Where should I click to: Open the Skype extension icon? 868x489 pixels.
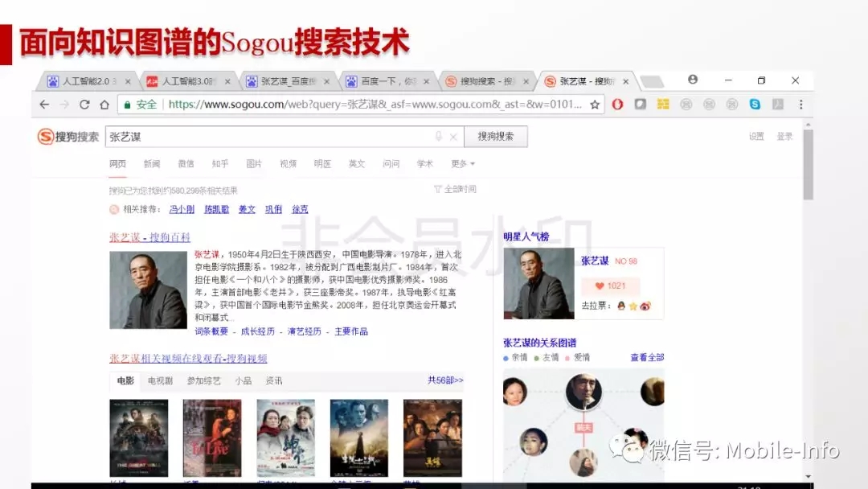pos(755,104)
